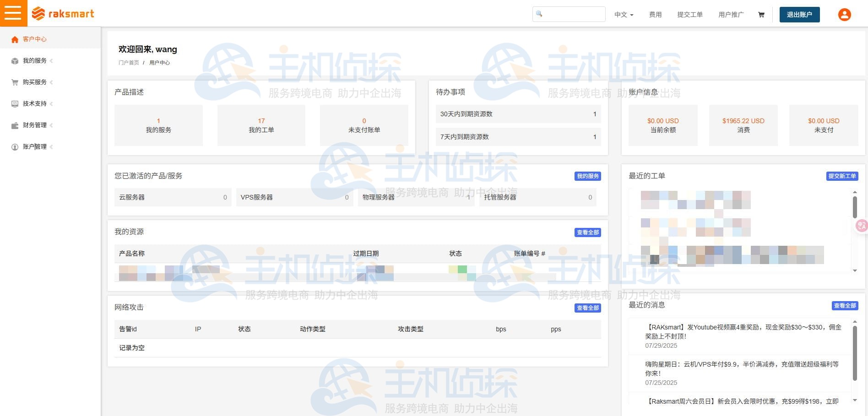Screen dimensions: 868x416
Task: Open the 费用 menu item
Action: click(655, 14)
